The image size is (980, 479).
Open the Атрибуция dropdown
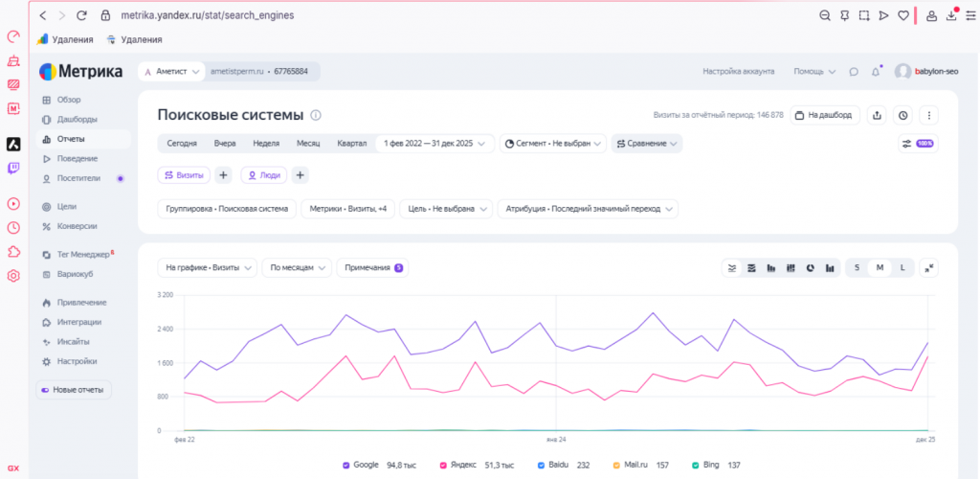point(588,209)
